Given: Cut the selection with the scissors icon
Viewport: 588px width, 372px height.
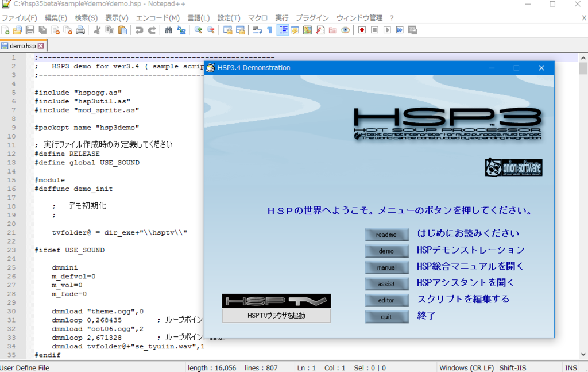Looking at the screenshot, I should [97, 30].
